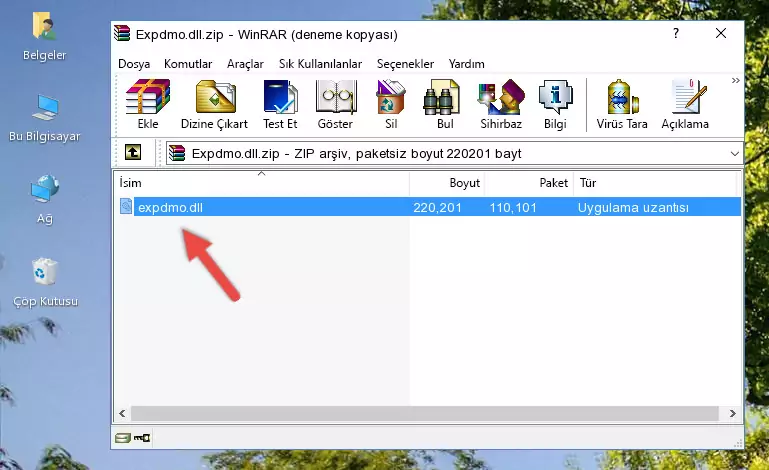The height and width of the screenshot is (470, 769).
Task: Open the Araçlar menu
Action: point(245,64)
